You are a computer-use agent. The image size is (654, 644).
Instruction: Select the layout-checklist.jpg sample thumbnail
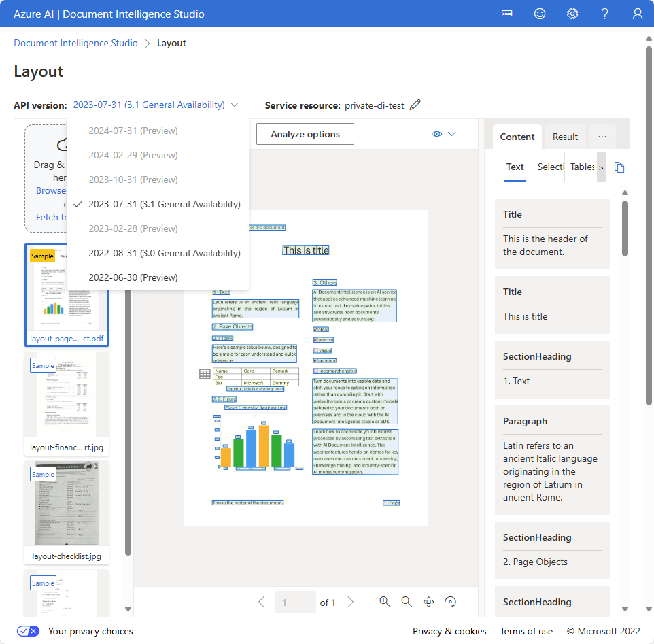(67, 512)
